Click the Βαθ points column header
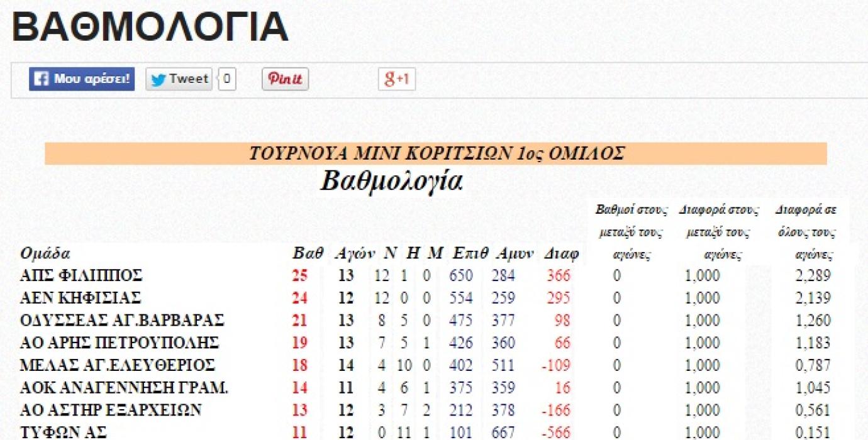This screenshot has height=440, width=868. coord(308,253)
